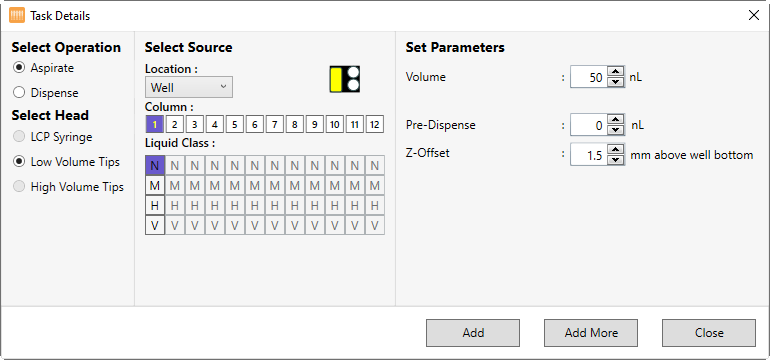770x360 pixels.
Task: Select column 12
Action: [x=375, y=125]
